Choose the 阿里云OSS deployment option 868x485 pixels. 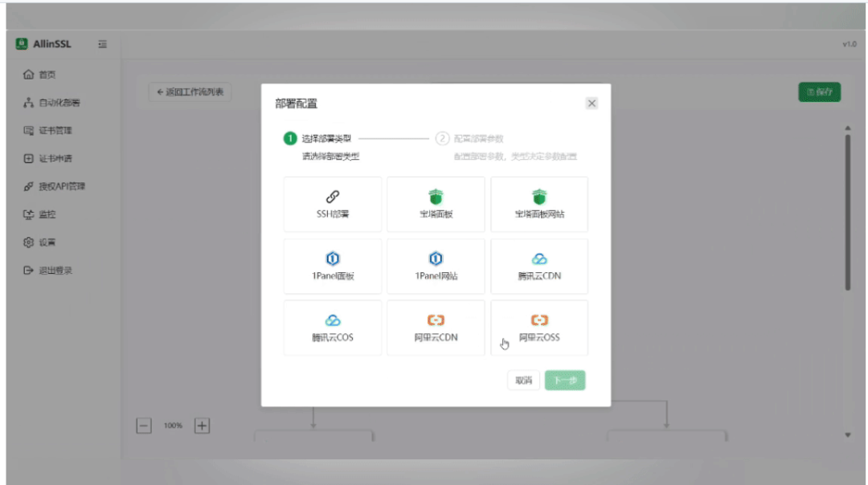(x=539, y=328)
